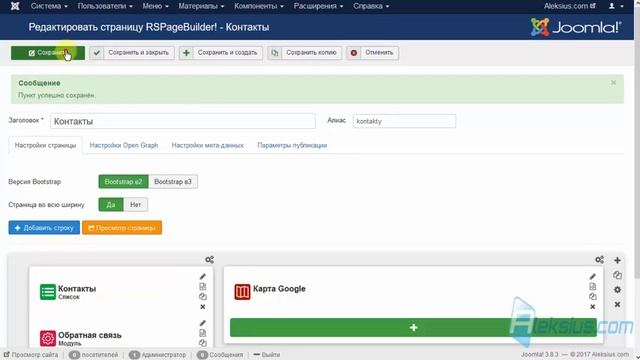640x360 pixels.
Task: Click red map icon of Карта Google
Action: click(x=242, y=292)
